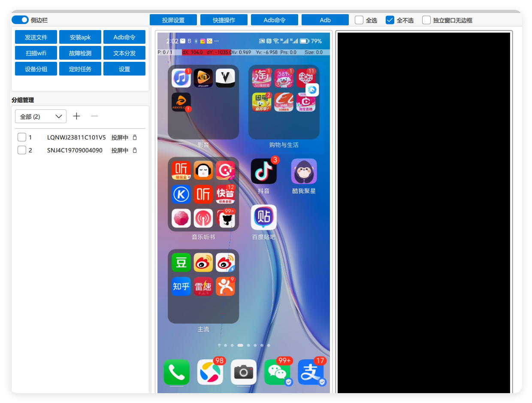Enable 独立窗口无边框 checkbox

pos(426,20)
